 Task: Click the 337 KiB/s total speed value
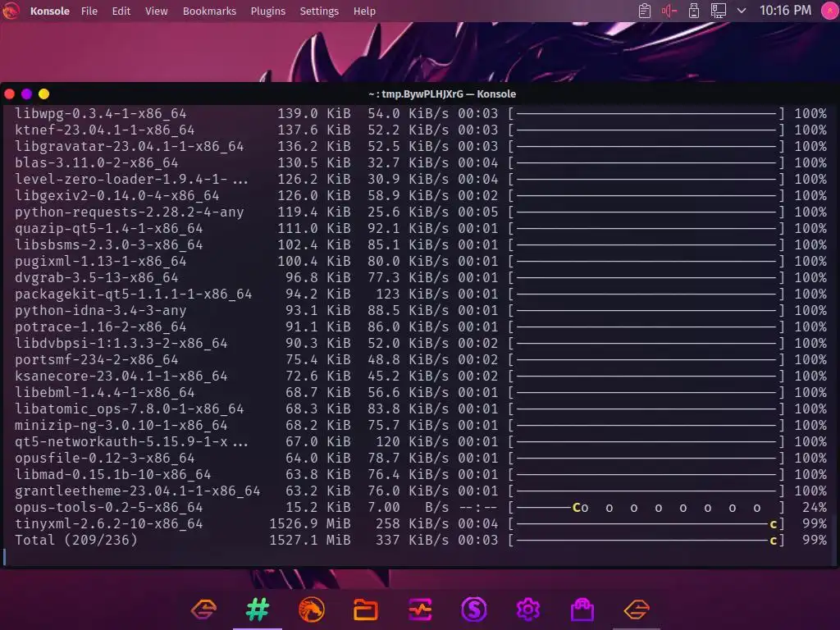pyautogui.click(x=412, y=540)
